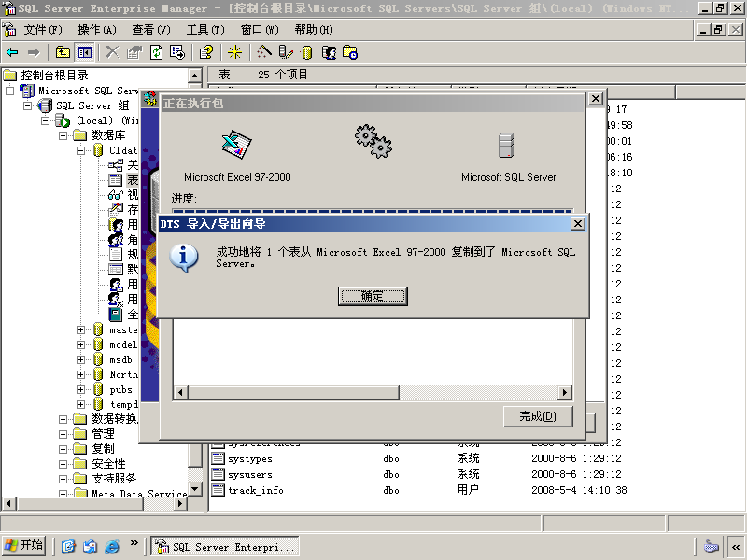
Task: Collapse the (local) server node
Action: 45,120
